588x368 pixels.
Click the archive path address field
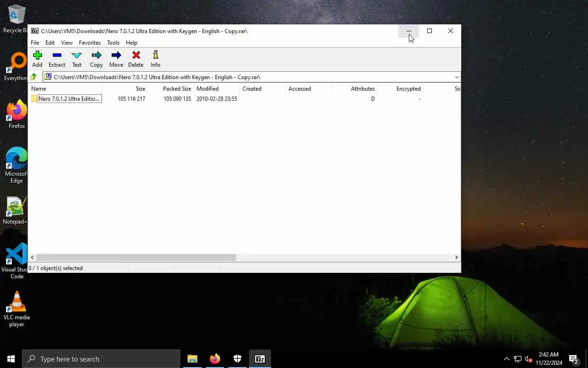252,77
